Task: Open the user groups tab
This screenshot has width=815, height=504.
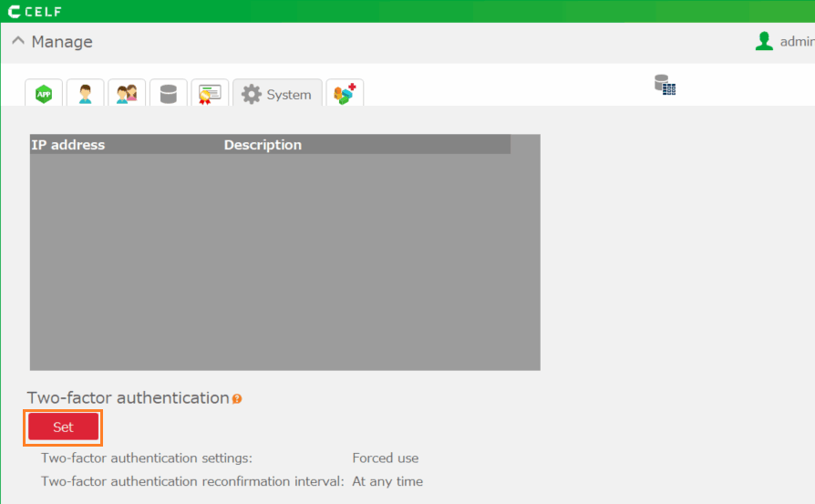Action: [x=127, y=93]
